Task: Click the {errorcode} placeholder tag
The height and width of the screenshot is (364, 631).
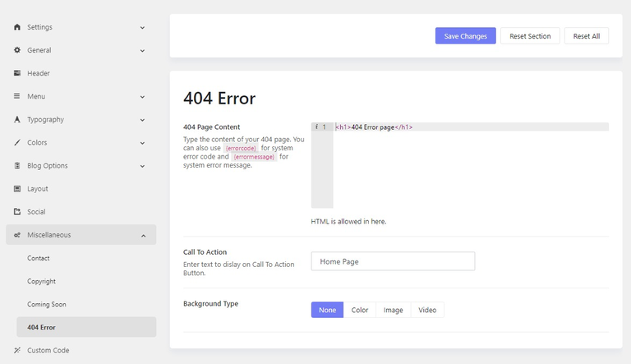Action: 241,148
